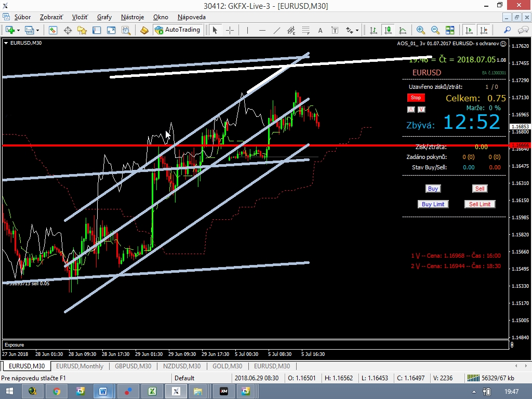
Task: Expand the new chart dropdown arrow
Action: [x=18, y=30]
